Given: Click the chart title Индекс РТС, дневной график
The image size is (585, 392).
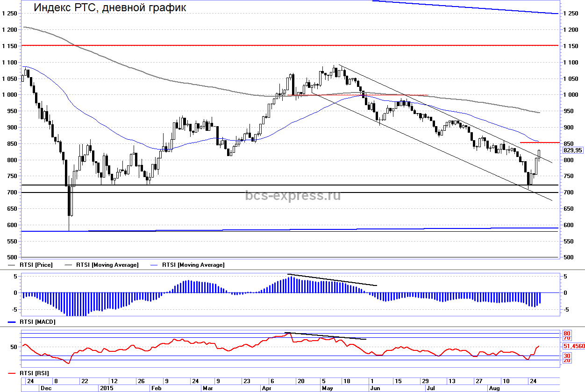Looking at the screenshot, I should pyautogui.click(x=110, y=8).
